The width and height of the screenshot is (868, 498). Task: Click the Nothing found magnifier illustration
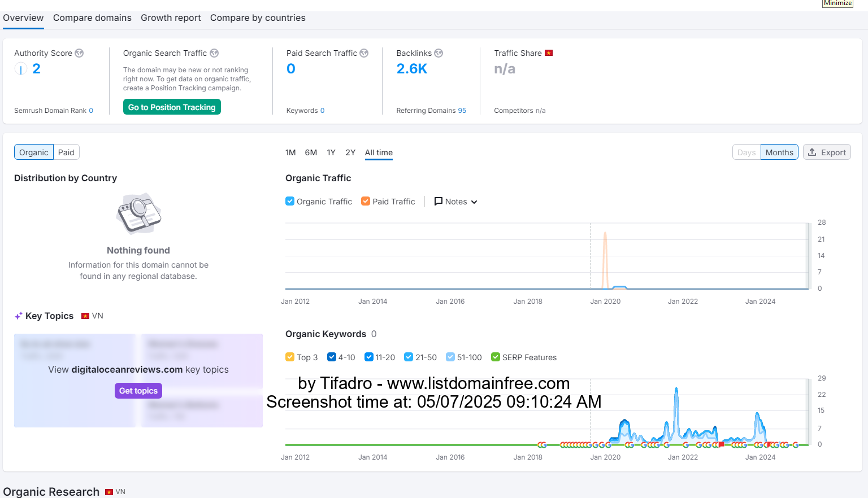pyautogui.click(x=138, y=213)
